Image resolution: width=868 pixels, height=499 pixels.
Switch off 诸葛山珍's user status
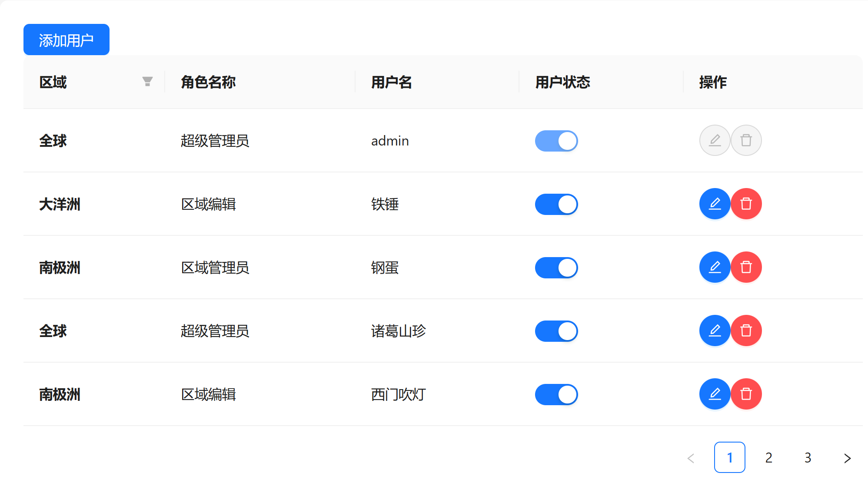556,331
